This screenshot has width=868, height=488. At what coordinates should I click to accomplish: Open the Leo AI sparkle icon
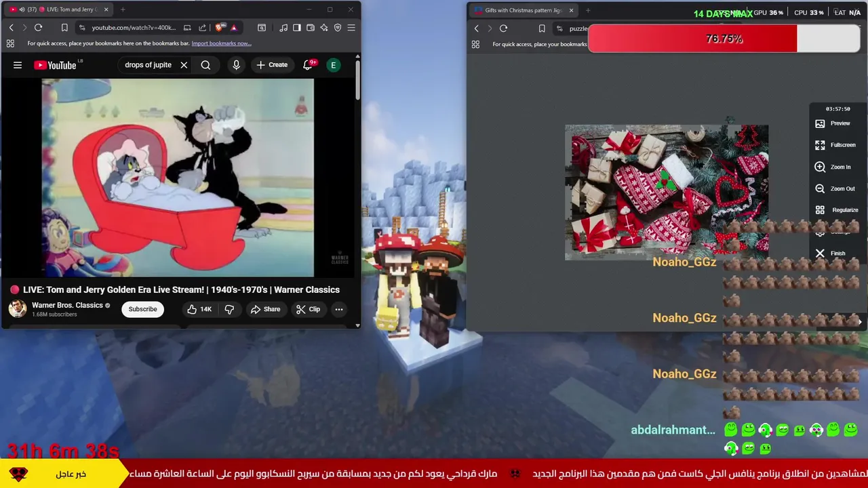(324, 28)
